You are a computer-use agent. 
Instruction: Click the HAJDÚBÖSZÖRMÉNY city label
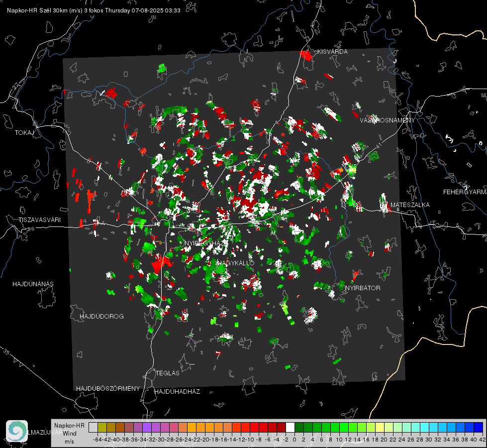[108, 388]
